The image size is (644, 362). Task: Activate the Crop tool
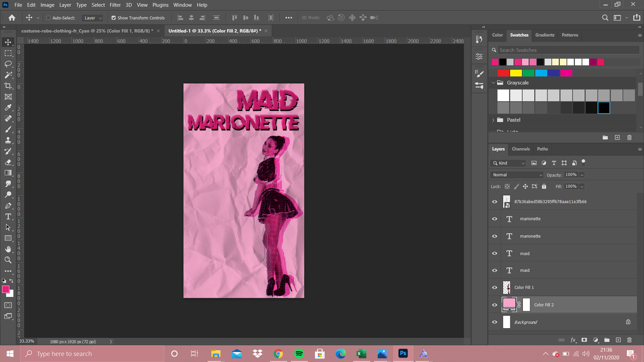tap(8, 86)
